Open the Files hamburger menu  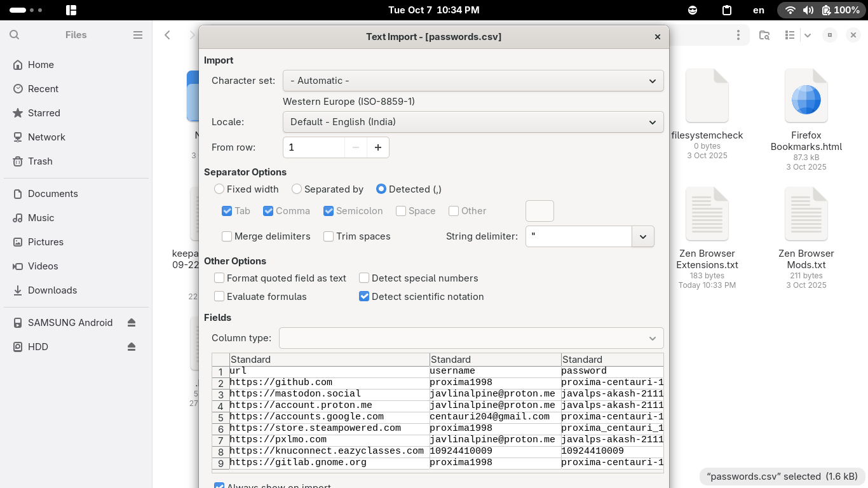[x=138, y=35]
